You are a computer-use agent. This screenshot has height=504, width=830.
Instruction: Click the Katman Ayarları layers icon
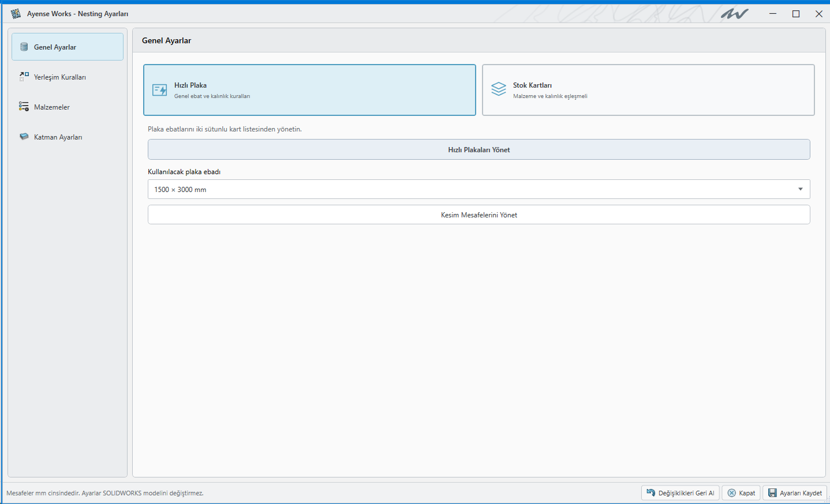(x=24, y=137)
